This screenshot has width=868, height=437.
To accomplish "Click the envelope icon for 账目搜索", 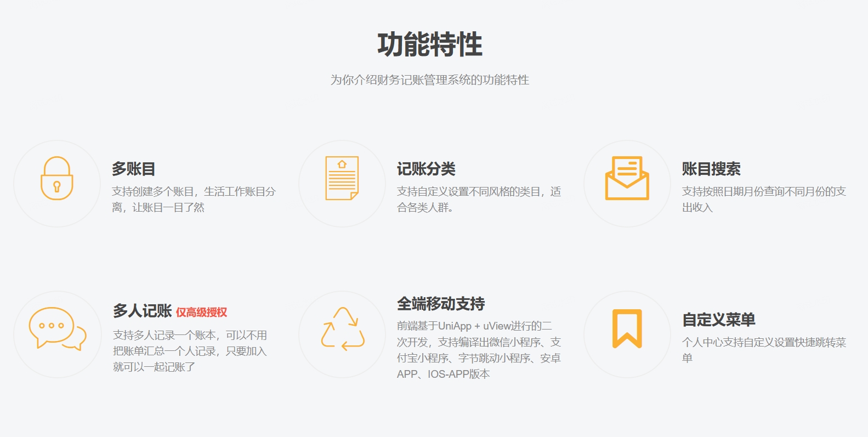I will click(627, 178).
